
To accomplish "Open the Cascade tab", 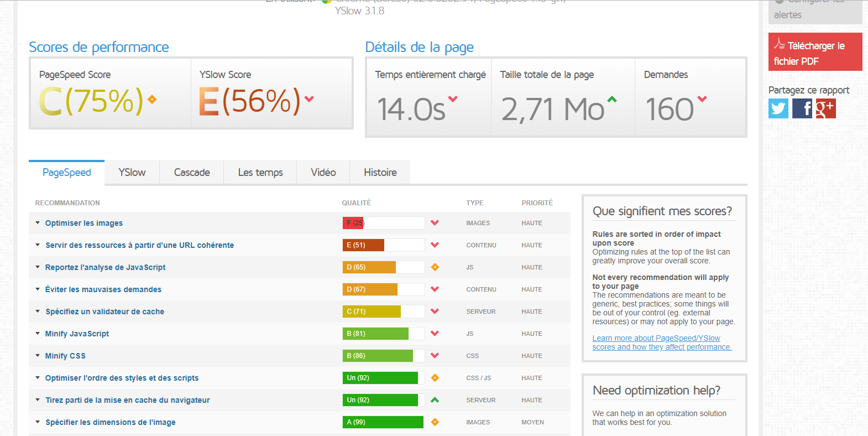I will point(192,173).
